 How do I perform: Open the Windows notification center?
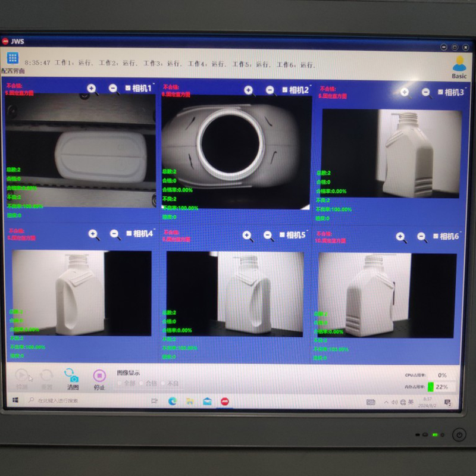[x=448, y=403]
